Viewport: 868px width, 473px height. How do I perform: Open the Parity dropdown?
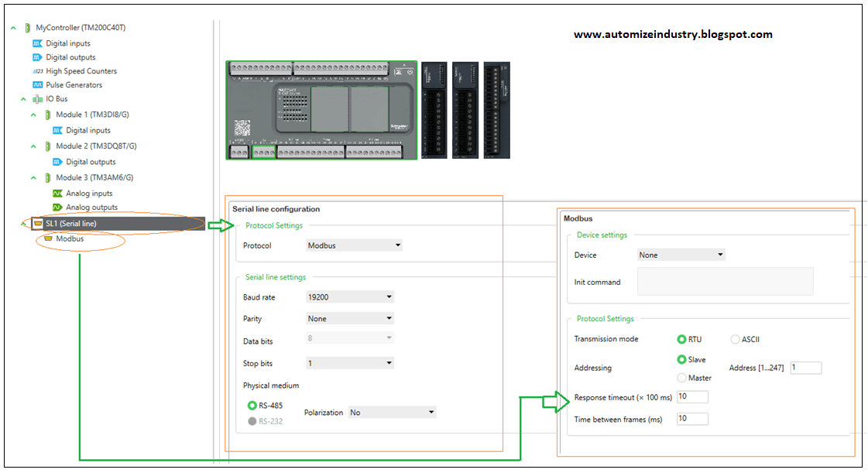point(350,318)
